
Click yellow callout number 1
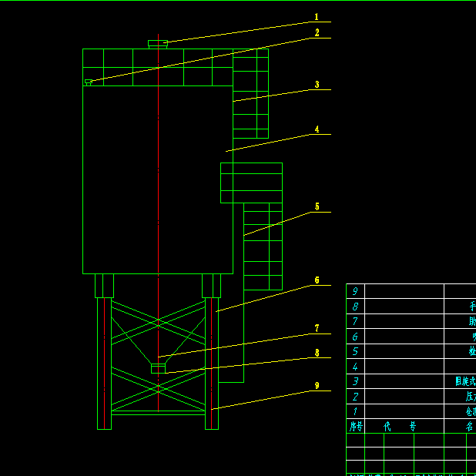click(x=317, y=17)
